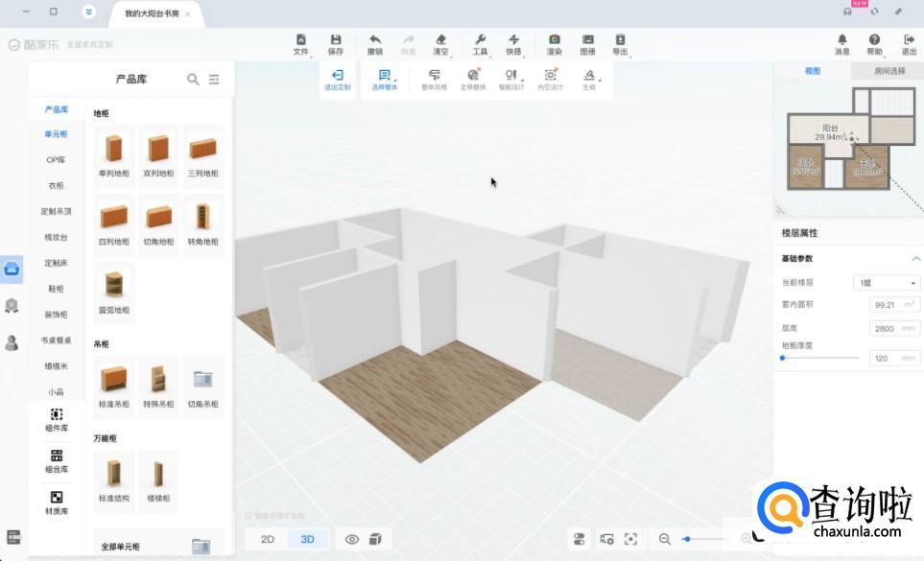Open the Tools (工具) dropdown menu
The height and width of the screenshot is (561, 924).
coord(481,40)
